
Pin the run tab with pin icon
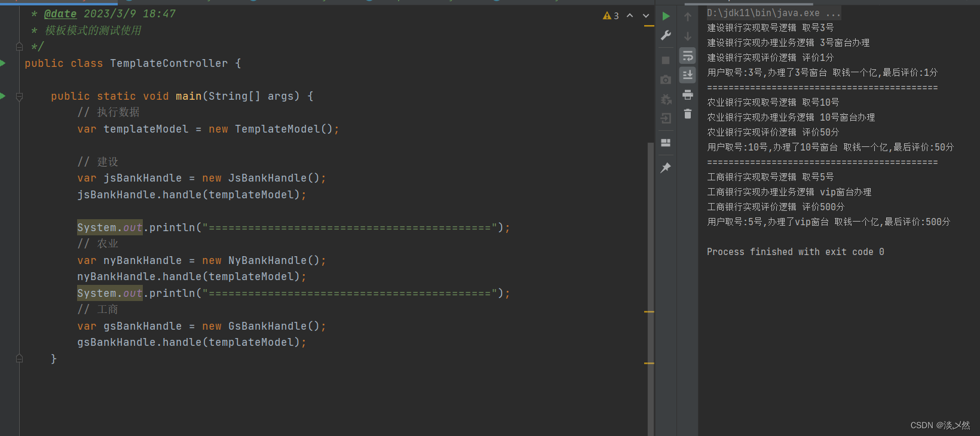point(666,168)
